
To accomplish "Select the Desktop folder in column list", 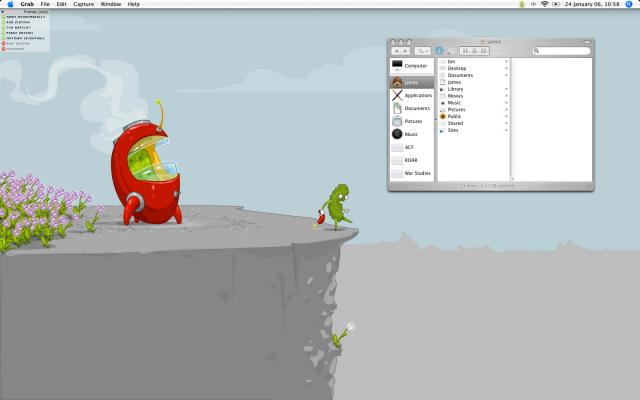I will (473, 69).
